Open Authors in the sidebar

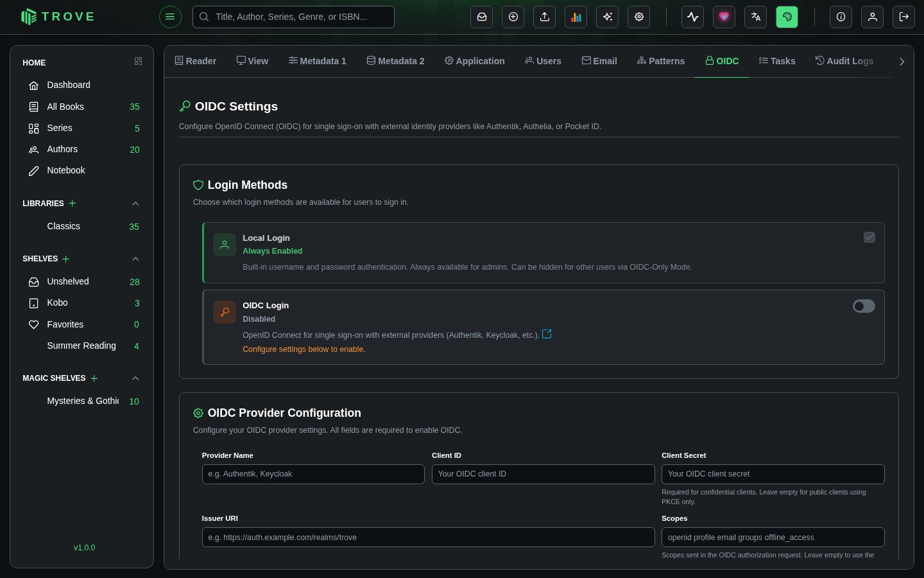click(81, 149)
